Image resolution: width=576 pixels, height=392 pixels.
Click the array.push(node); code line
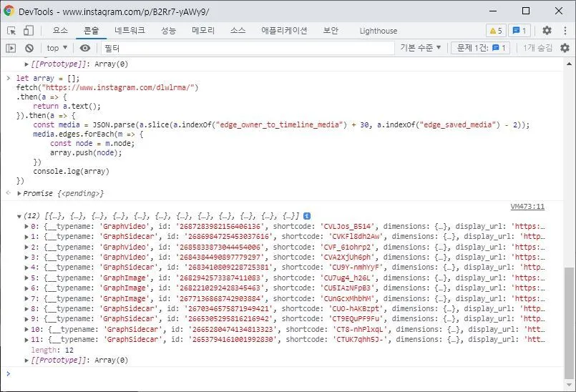coord(86,152)
